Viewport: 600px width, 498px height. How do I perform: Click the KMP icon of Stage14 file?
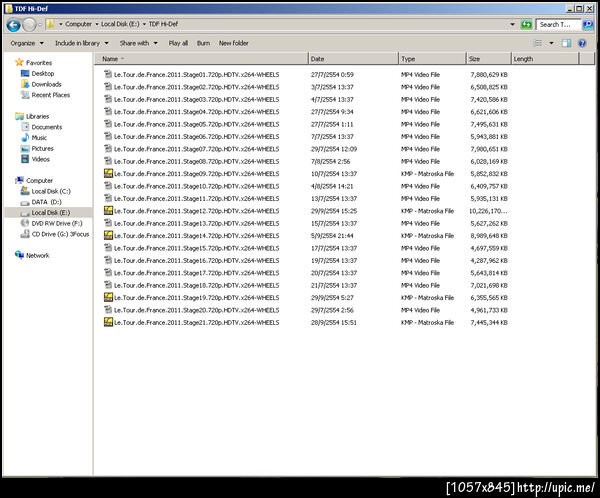coord(108,235)
